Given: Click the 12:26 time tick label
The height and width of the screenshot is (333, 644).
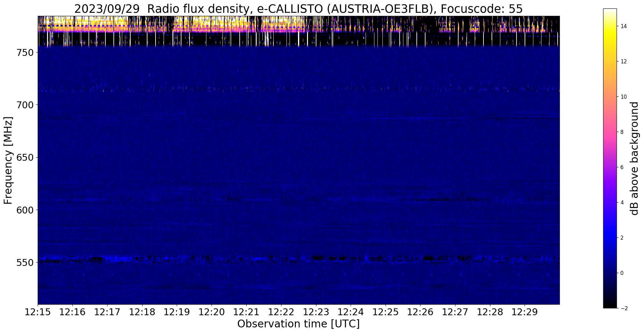Looking at the screenshot, I should (421, 312).
